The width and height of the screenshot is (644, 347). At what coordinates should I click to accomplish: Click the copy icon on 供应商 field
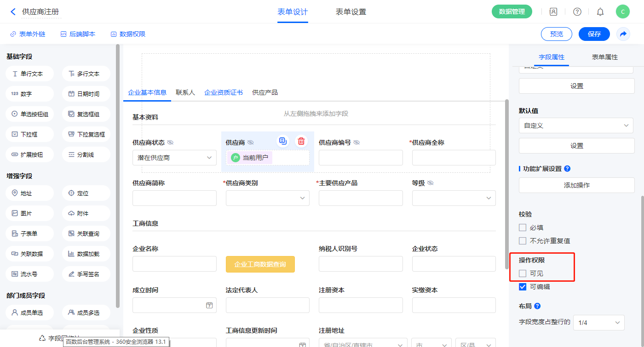283,141
